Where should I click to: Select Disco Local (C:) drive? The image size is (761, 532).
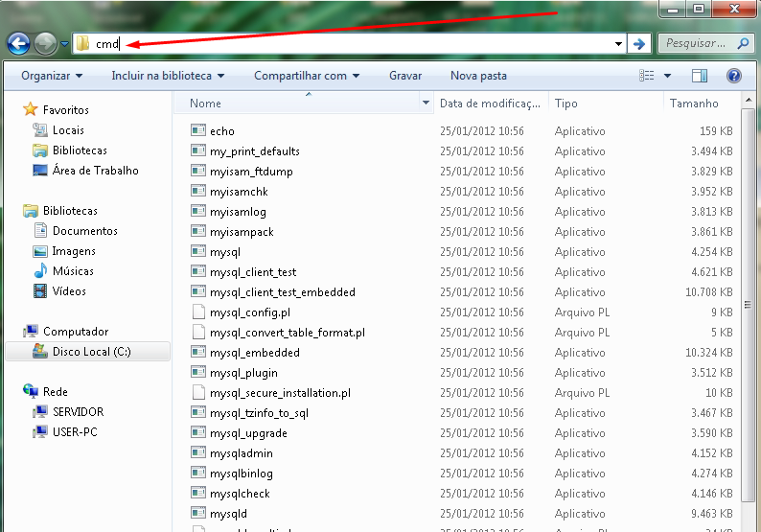click(88, 352)
